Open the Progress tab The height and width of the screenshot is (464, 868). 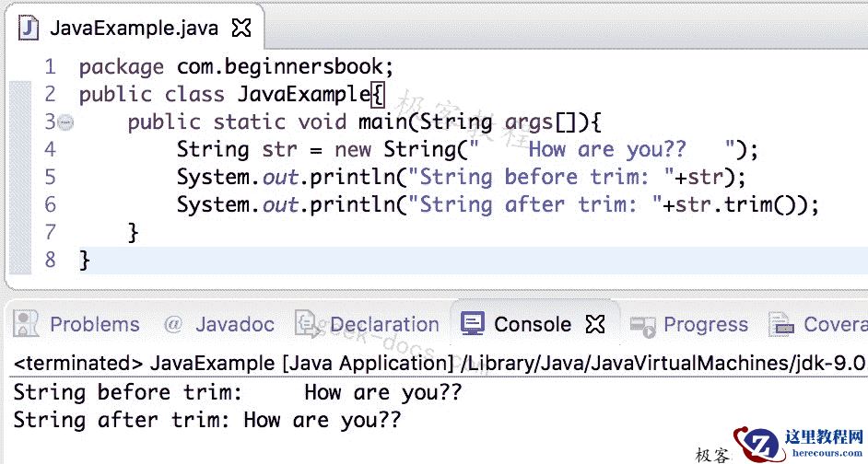point(706,325)
